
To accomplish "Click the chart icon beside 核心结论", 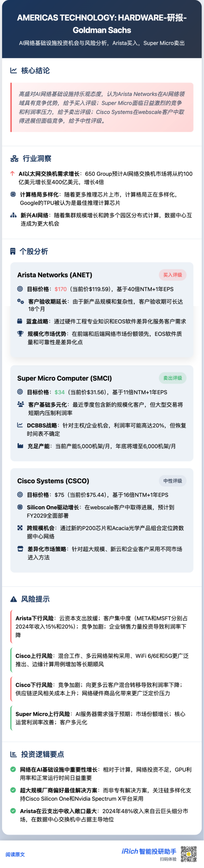I will (14, 71).
